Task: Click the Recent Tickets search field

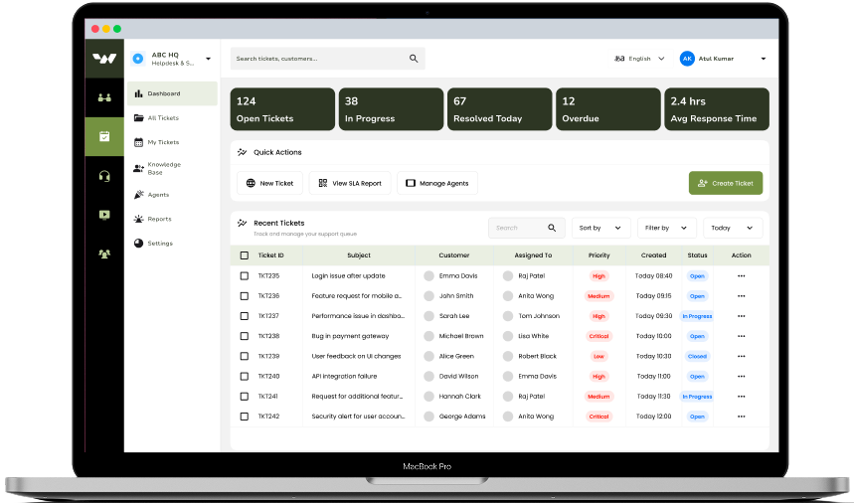Action: (x=527, y=228)
